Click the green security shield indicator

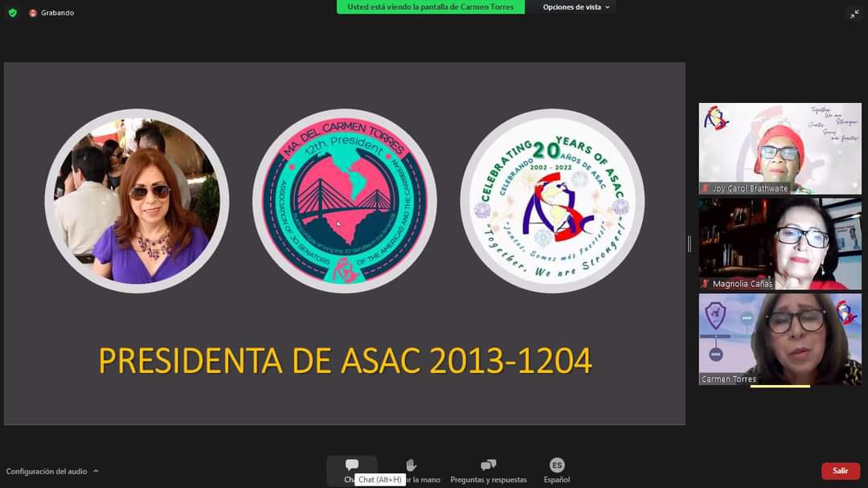point(11,12)
